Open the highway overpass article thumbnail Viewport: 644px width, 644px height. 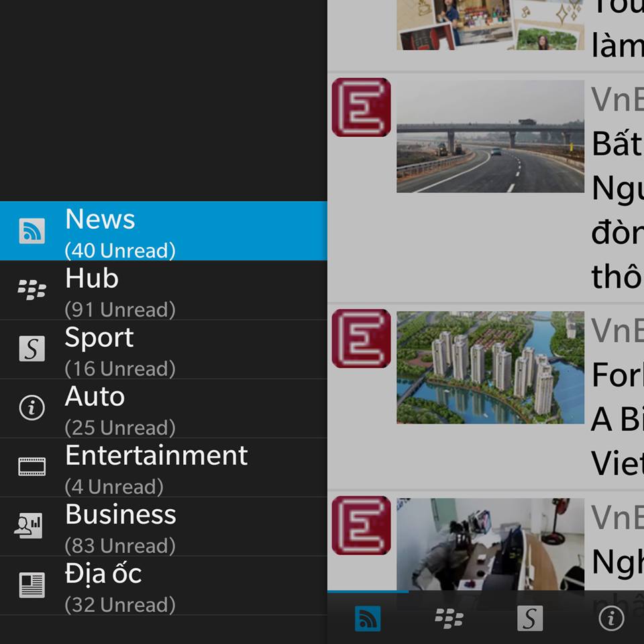pyautogui.click(x=490, y=136)
